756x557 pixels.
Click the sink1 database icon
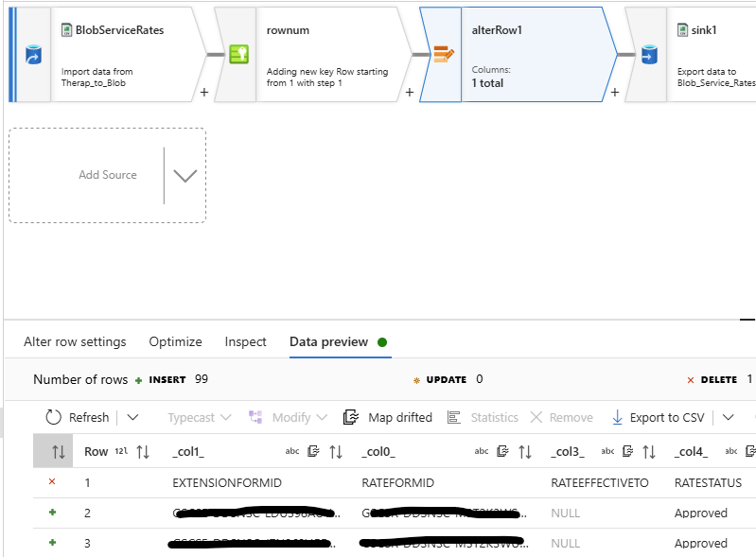(x=649, y=55)
